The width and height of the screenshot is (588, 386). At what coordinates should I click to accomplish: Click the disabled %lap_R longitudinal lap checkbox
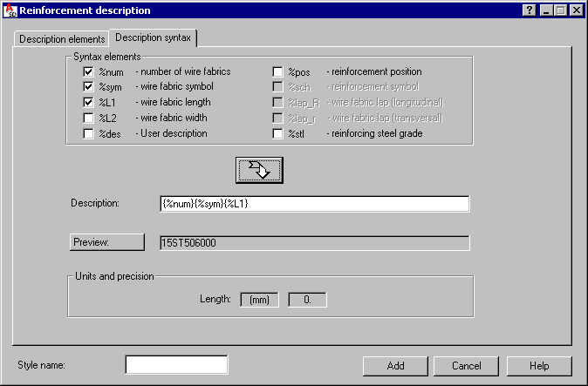pyautogui.click(x=277, y=102)
